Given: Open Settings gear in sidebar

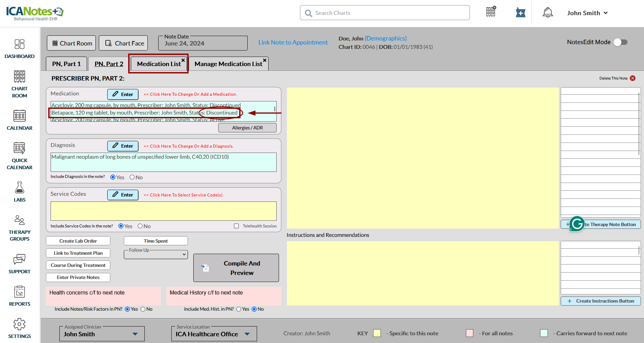Looking at the screenshot, I should tap(20, 324).
